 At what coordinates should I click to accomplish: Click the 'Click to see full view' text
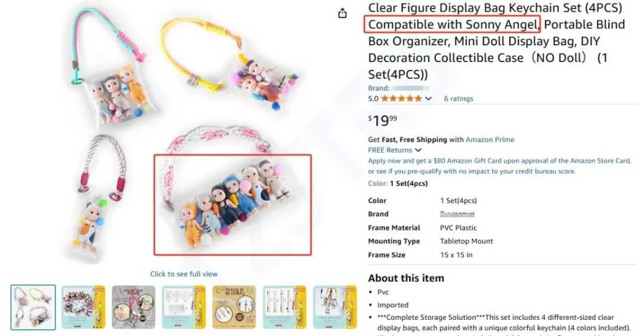coord(184,274)
